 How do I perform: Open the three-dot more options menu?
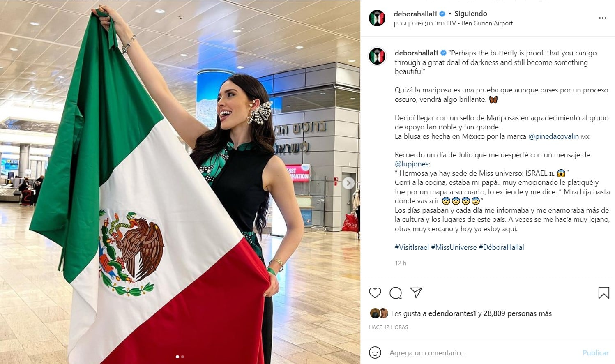click(x=602, y=18)
